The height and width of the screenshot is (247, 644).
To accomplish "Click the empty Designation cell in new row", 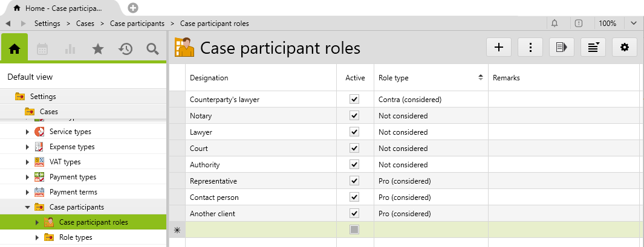I will [x=261, y=229].
